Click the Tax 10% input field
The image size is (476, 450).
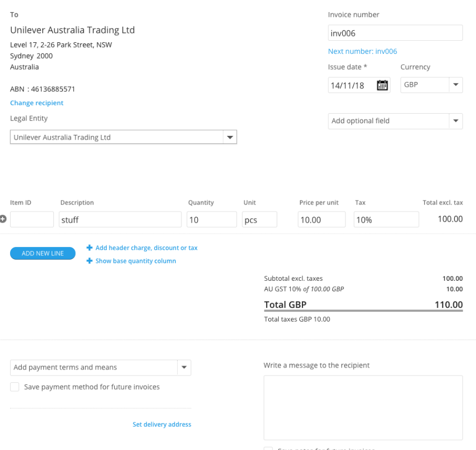(386, 219)
